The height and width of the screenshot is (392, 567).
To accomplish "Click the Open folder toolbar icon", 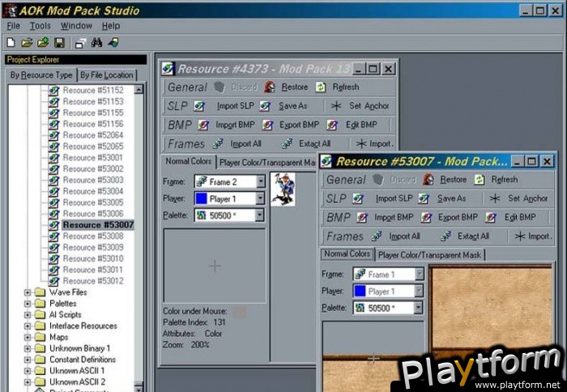I will [x=27, y=43].
